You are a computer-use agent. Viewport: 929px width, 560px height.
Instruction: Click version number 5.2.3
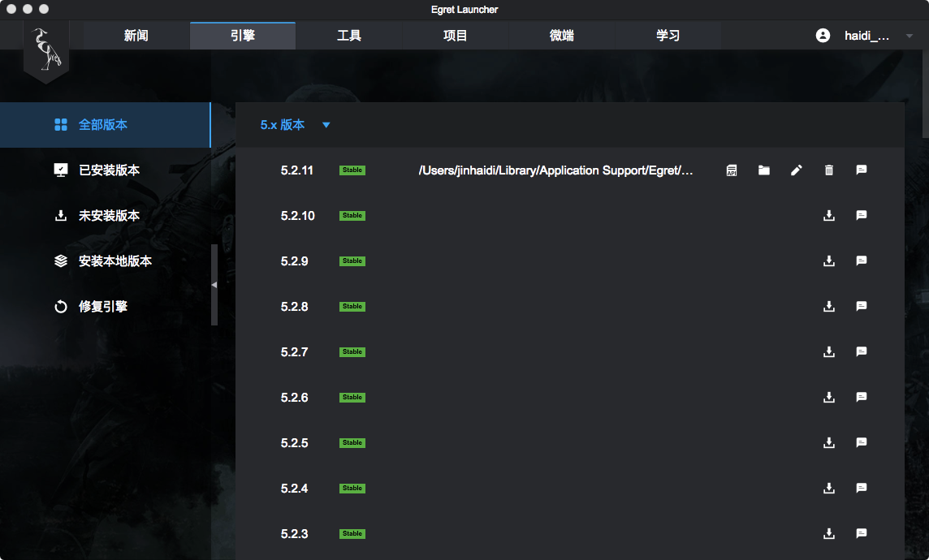click(295, 534)
